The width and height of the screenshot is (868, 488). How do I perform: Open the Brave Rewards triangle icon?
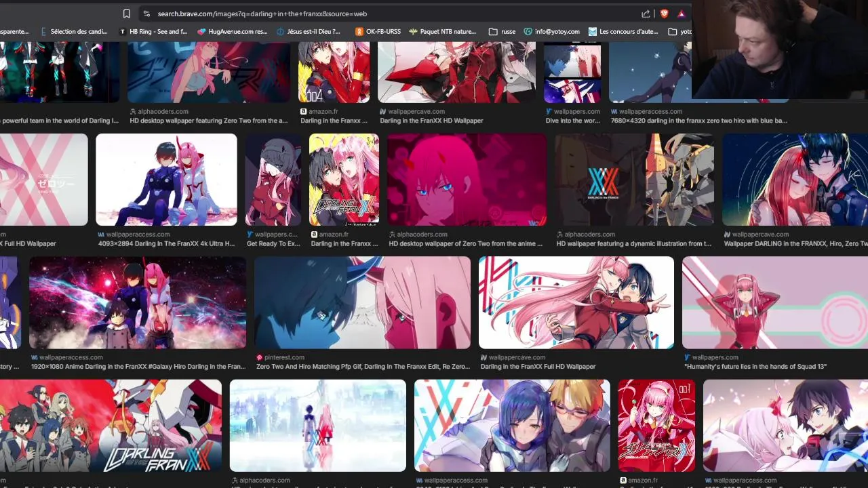click(681, 14)
